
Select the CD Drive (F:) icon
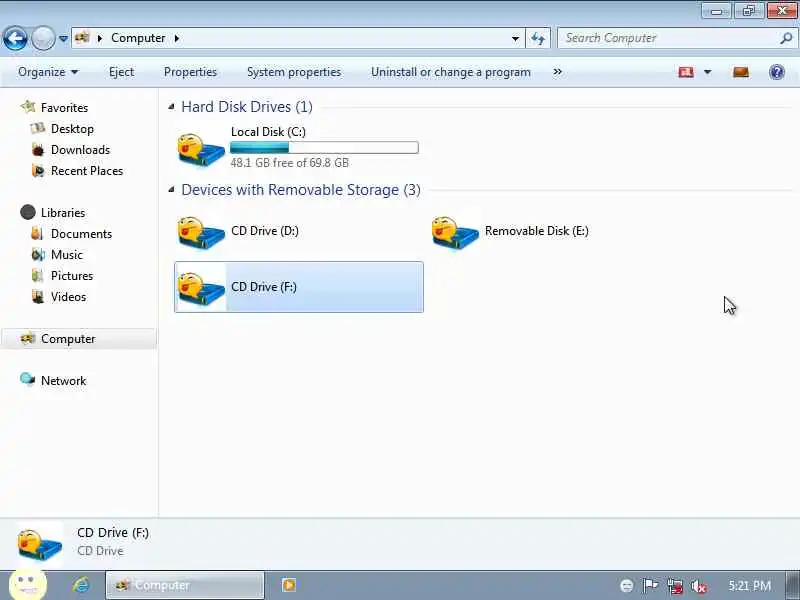(x=201, y=289)
